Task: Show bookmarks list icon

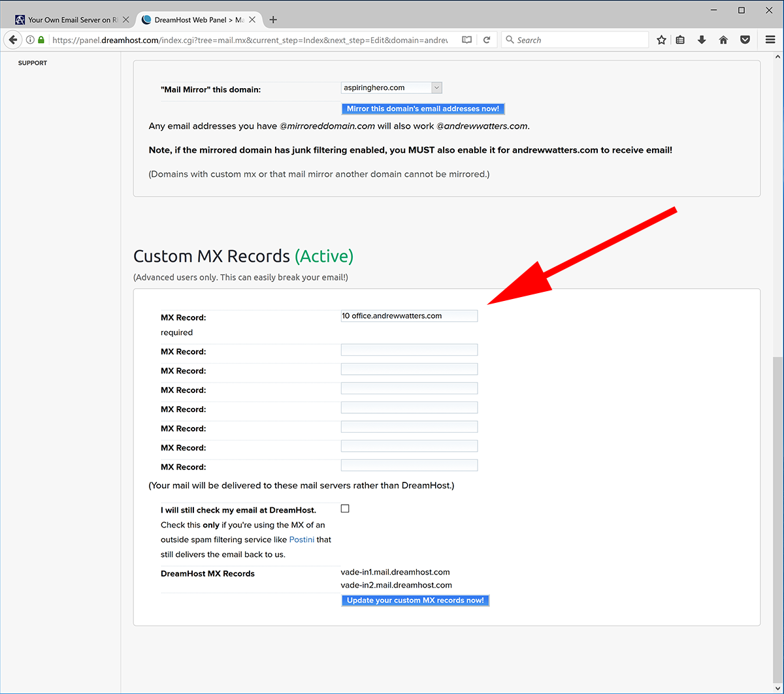Action: tap(680, 40)
